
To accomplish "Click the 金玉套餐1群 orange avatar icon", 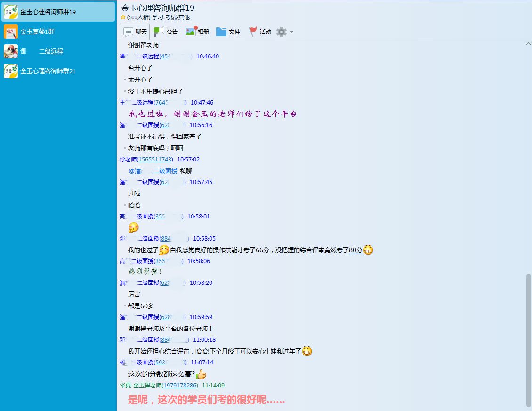I will pyautogui.click(x=11, y=32).
